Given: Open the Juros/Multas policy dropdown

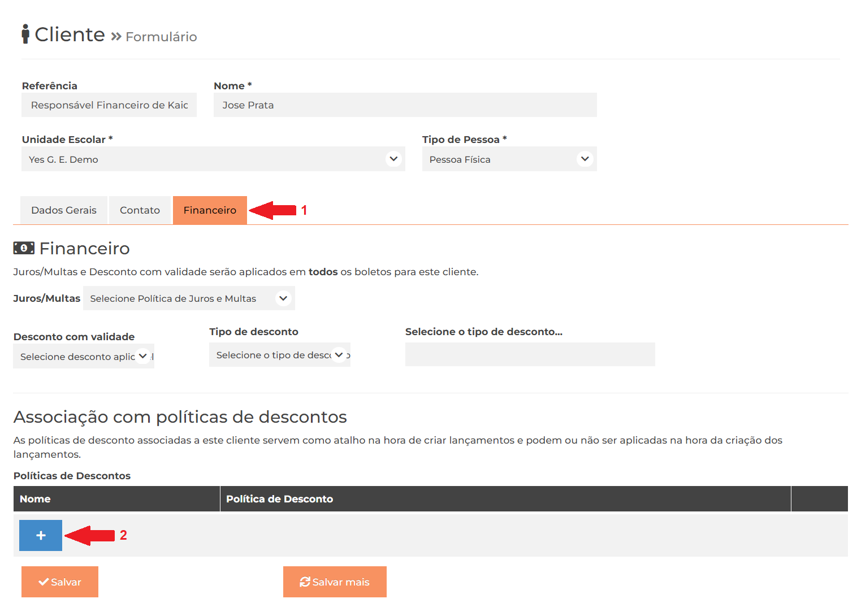Looking at the screenshot, I should (x=189, y=298).
